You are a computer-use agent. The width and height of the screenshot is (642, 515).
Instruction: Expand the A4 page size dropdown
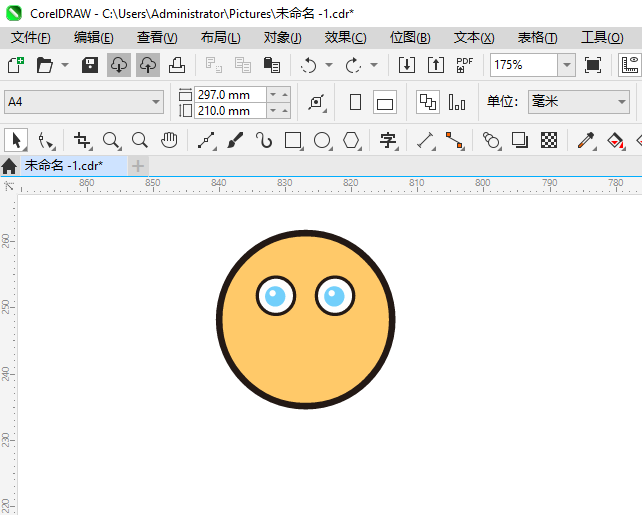pyautogui.click(x=156, y=102)
